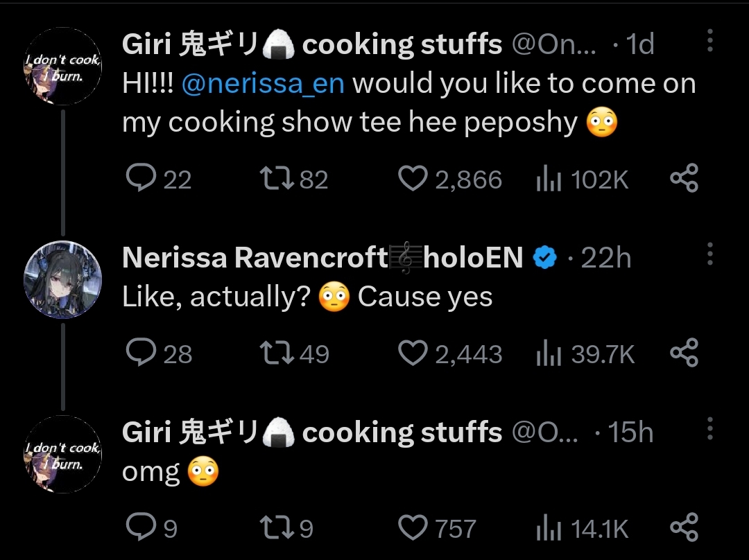
Task: Open Nerissa Ravencroft's profile avatar
Action: tap(63, 279)
